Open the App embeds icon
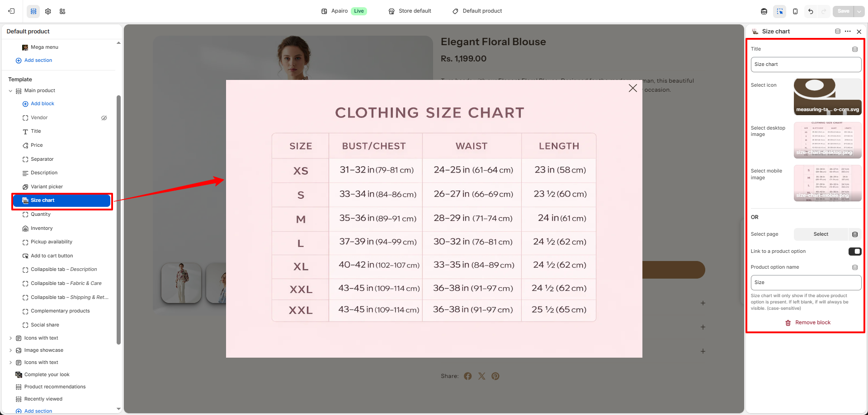868x415 pixels. click(x=62, y=11)
